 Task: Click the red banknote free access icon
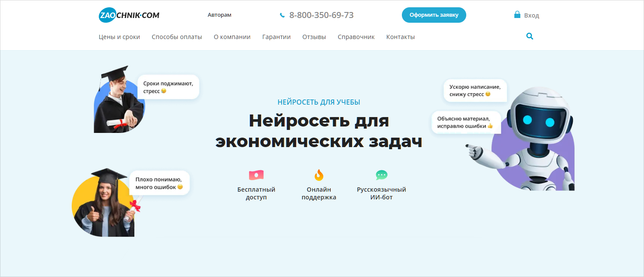256,175
